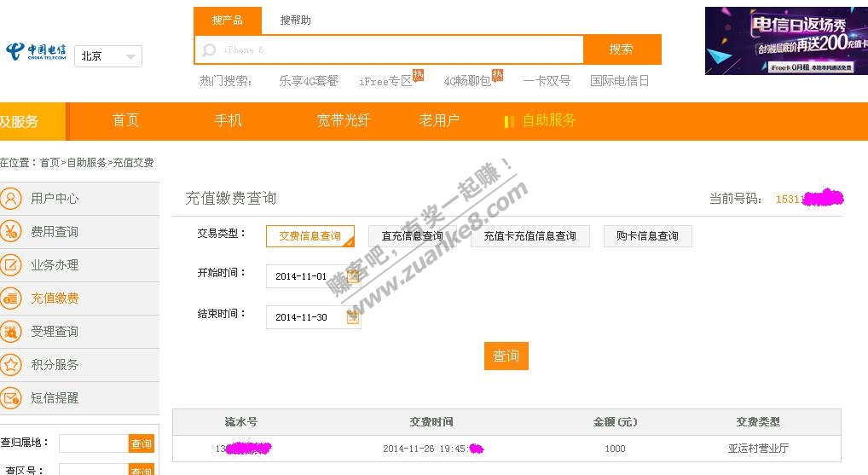Click the 一卡双号 hot search link

click(x=547, y=81)
